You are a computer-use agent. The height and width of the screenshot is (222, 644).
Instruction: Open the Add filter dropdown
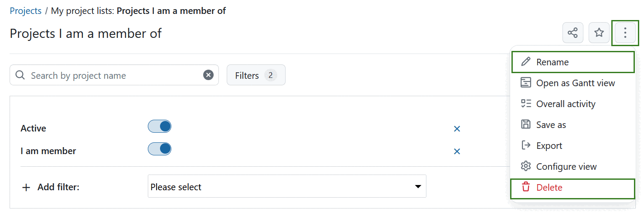pos(286,187)
